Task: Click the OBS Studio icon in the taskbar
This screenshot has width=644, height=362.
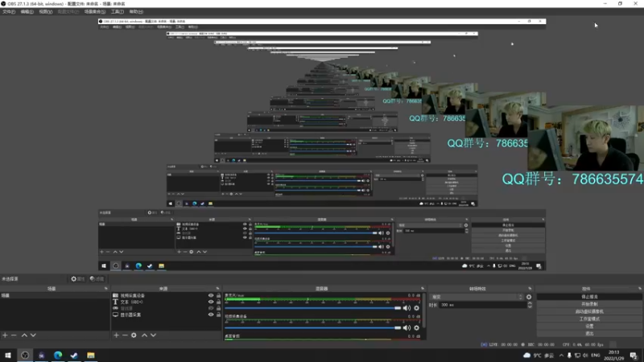Action: (25, 356)
